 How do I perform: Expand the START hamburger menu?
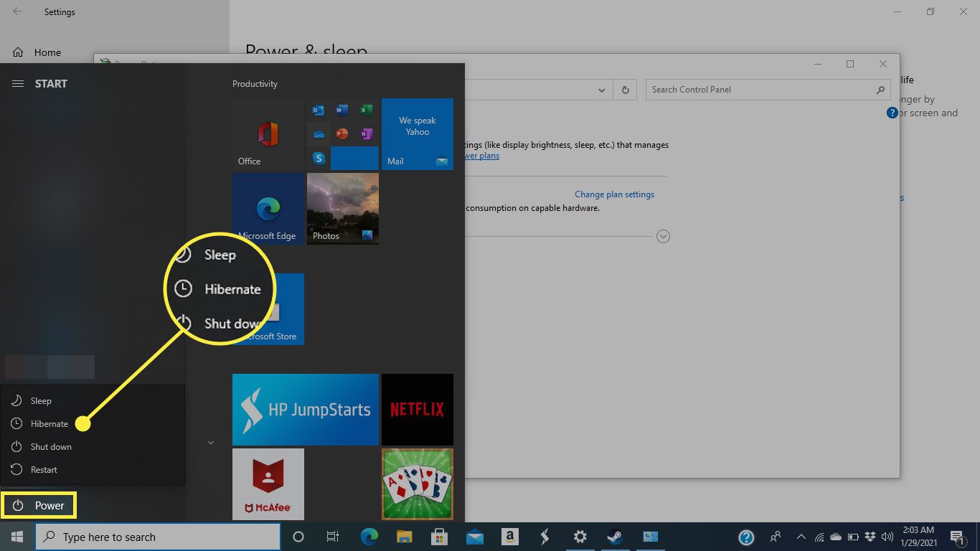point(18,84)
